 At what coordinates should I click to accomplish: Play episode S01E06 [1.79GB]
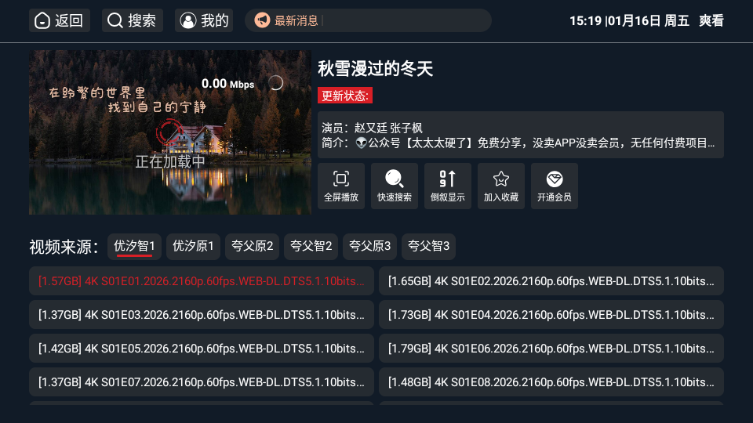[x=551, y=348]
